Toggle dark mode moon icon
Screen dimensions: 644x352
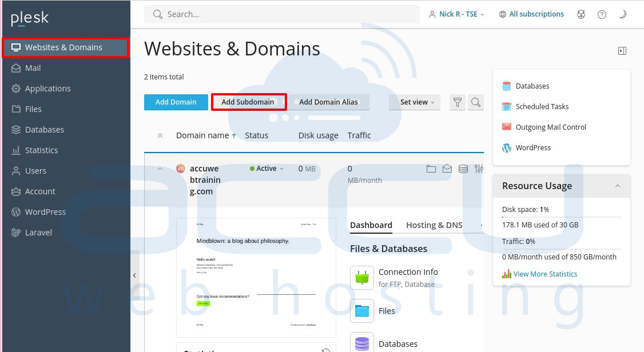click(x=622, y=14)
